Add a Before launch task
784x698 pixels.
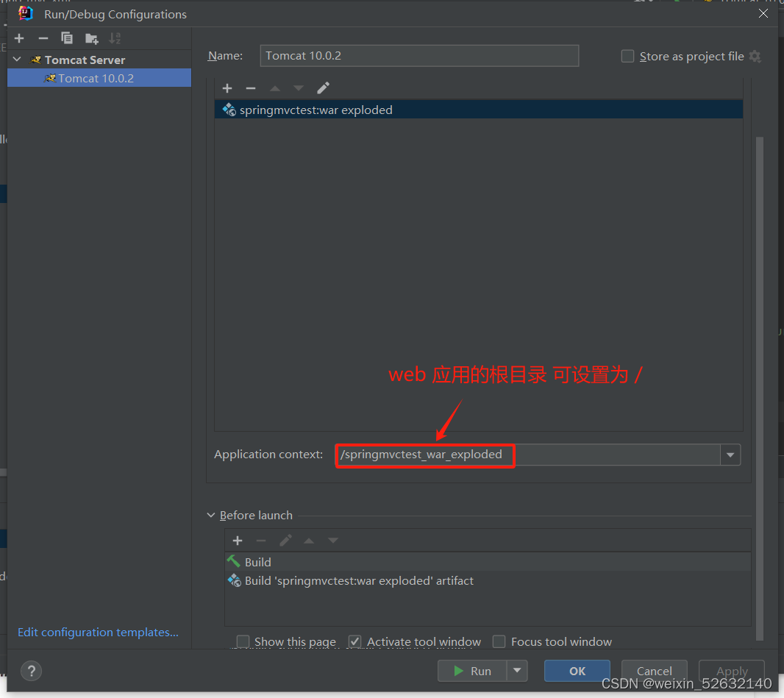click(238, 541)
